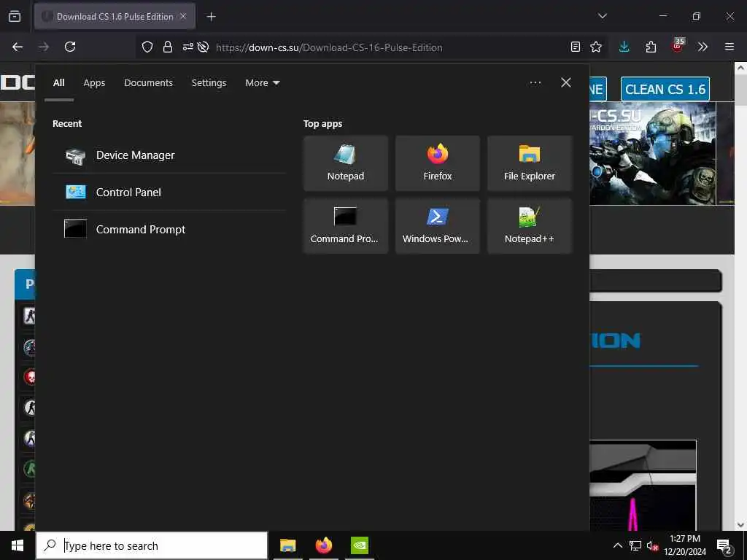Click the CS.SU soldier banner image

[653, 153]
